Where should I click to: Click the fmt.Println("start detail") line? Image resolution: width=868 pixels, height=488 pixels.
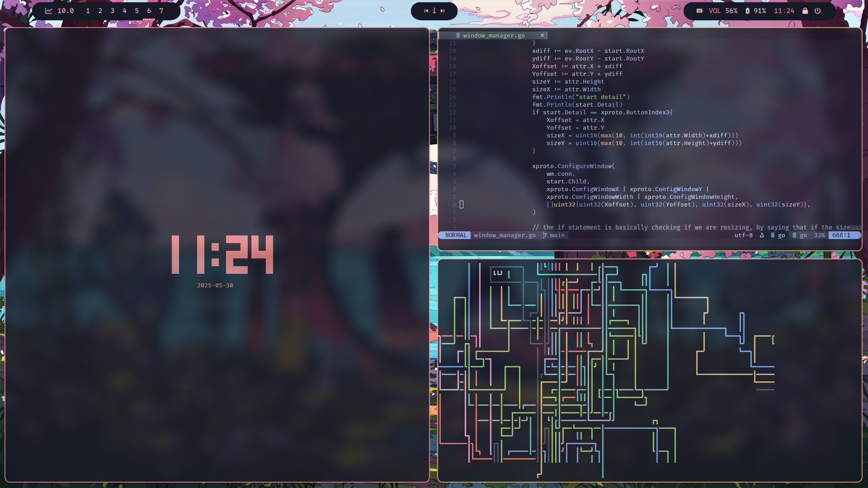click(580, 97)
